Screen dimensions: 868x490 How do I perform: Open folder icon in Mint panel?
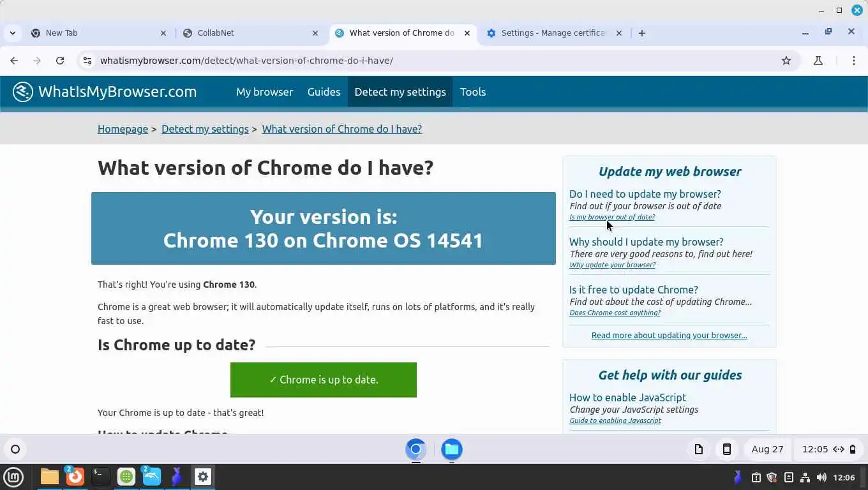coord(50,477)
